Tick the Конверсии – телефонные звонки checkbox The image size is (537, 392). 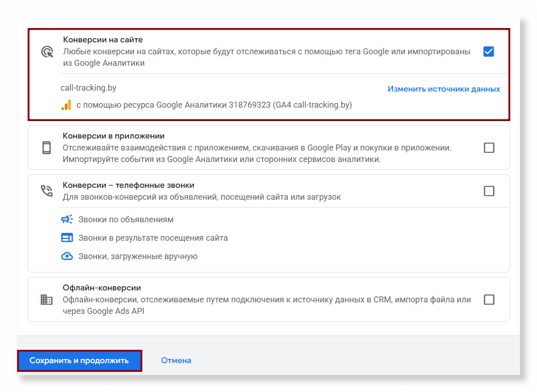pyautogui.click(x=489, y=191)
